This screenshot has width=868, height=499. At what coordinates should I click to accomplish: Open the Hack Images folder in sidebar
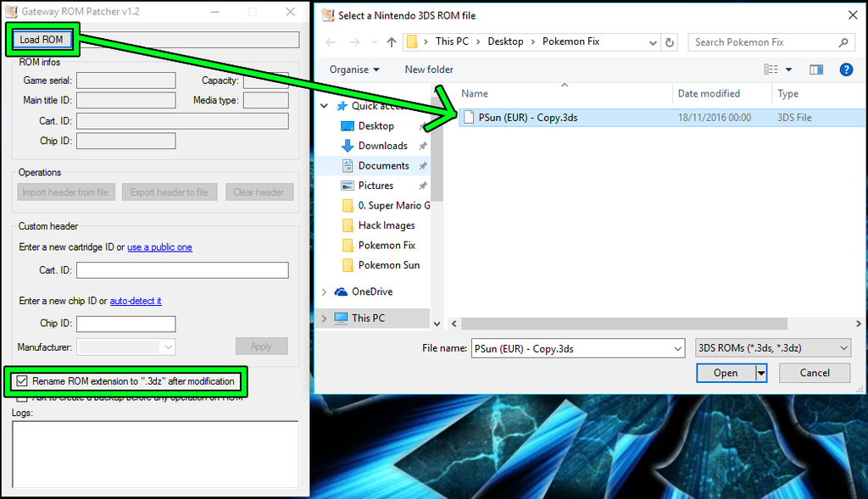[387, 225]
